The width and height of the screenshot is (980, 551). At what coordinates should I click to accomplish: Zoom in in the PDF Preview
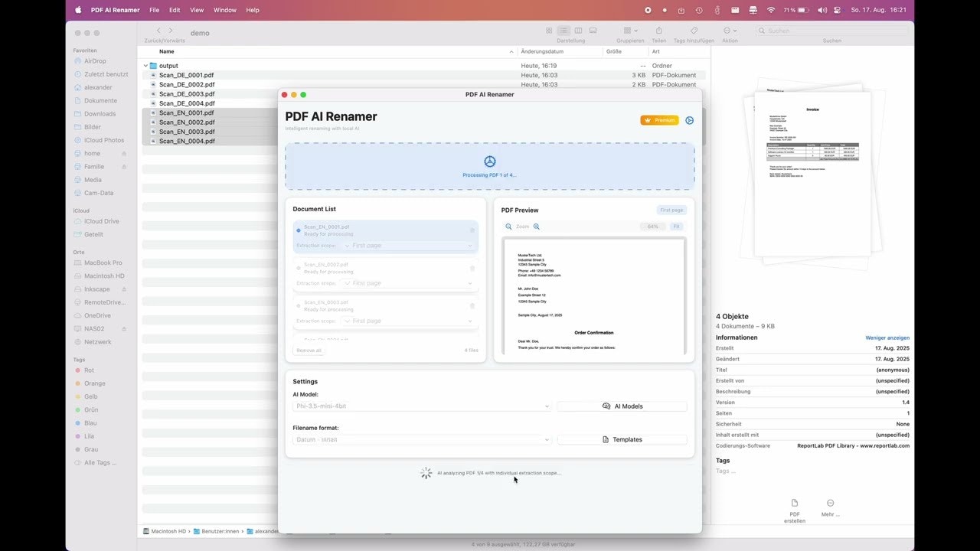537,227
